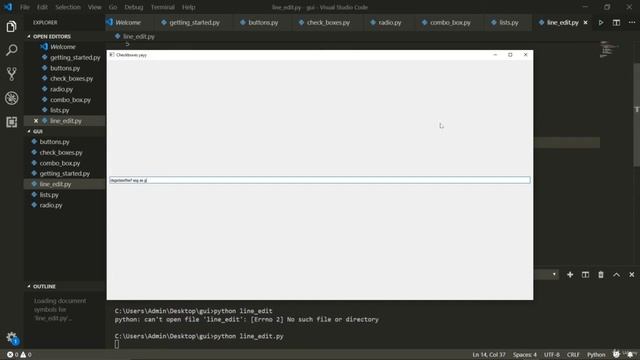Add a new terminal with the plus icon
This screenshot has width=640, height=360.
point(570,275)
